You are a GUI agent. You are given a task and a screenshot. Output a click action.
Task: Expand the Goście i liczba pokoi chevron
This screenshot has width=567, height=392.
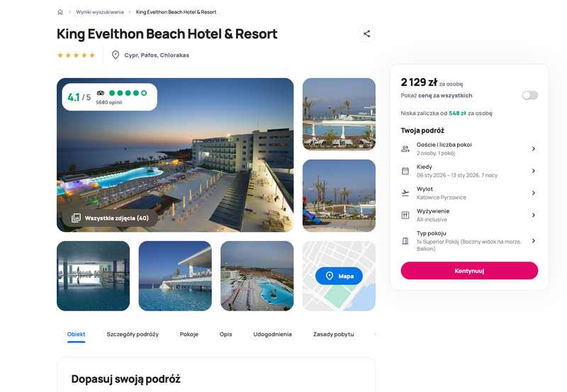click(x=534, y=149)
